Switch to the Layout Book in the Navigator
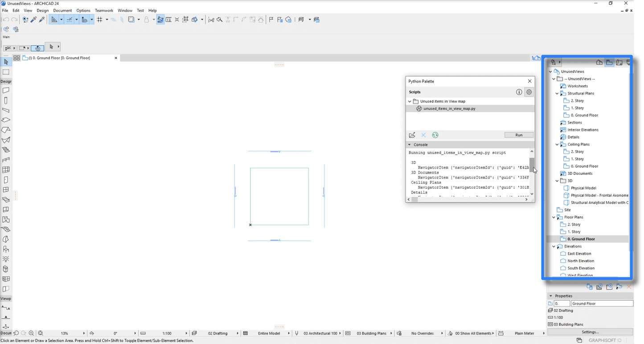 tap(619, 62)
